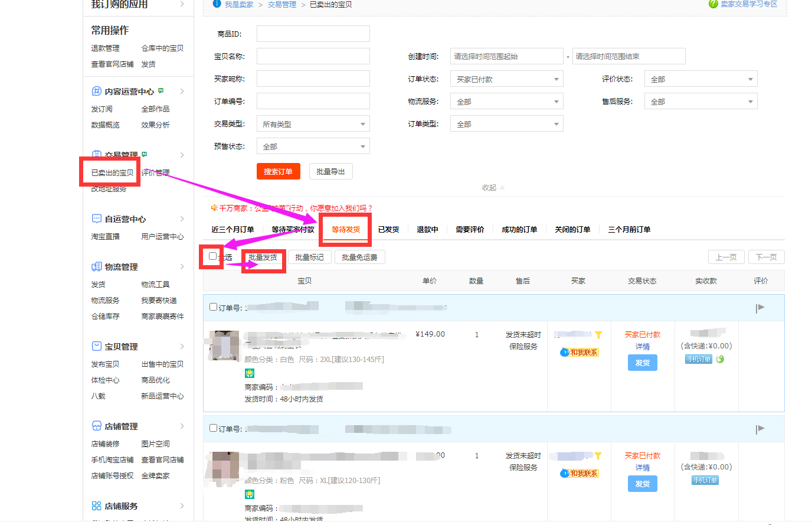Viewport: 812px width, 525px height.
Task: Check the first order's 订单号 checkbox
Action: 214,307
